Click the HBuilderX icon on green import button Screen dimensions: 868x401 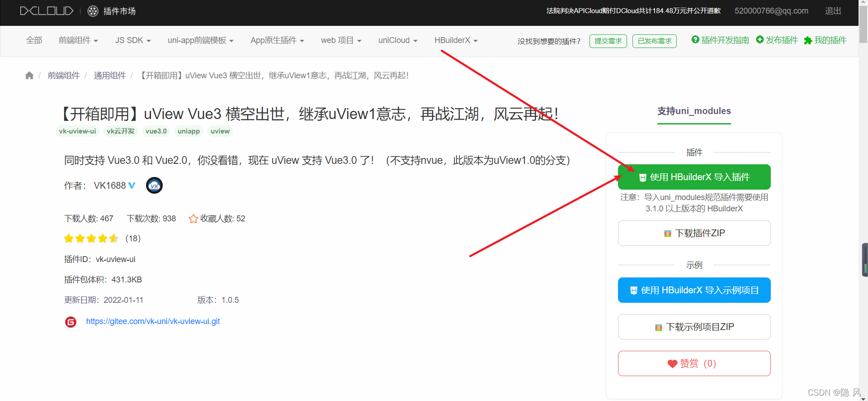(642, 177)
